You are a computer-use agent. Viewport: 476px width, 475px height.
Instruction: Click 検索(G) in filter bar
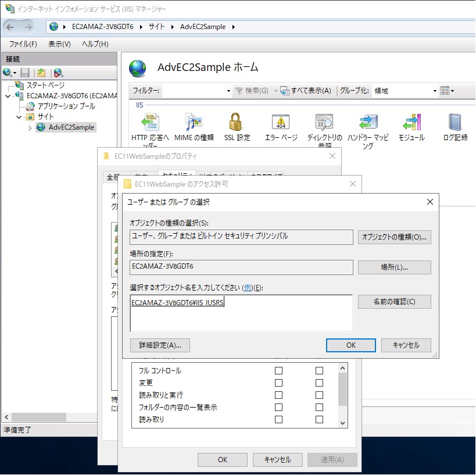point(252,91)
